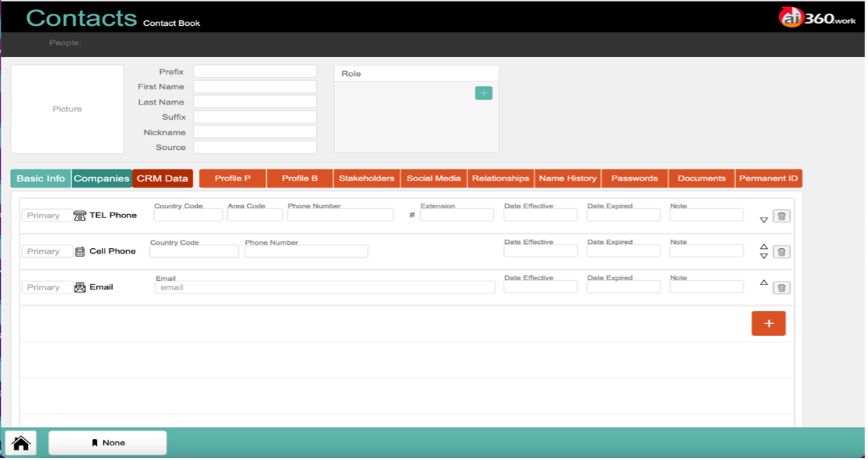Delete the Cell Phone row with trash icon
The height and width of the screenshot is (460, 868).
click(781, 252)
